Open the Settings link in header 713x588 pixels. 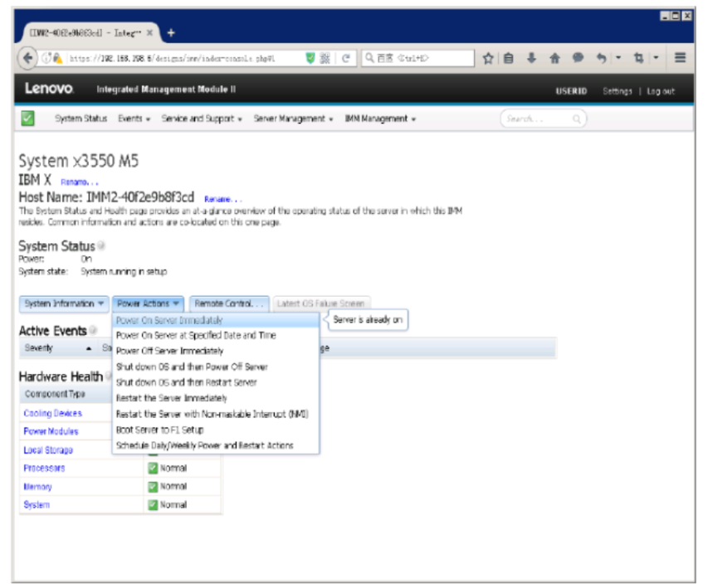click(x=617, y=91)
